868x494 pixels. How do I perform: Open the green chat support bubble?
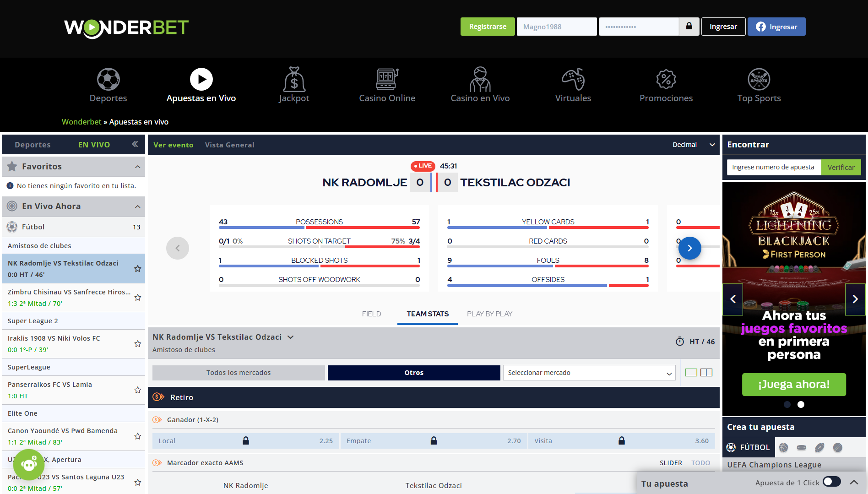(x=29, y=465)
